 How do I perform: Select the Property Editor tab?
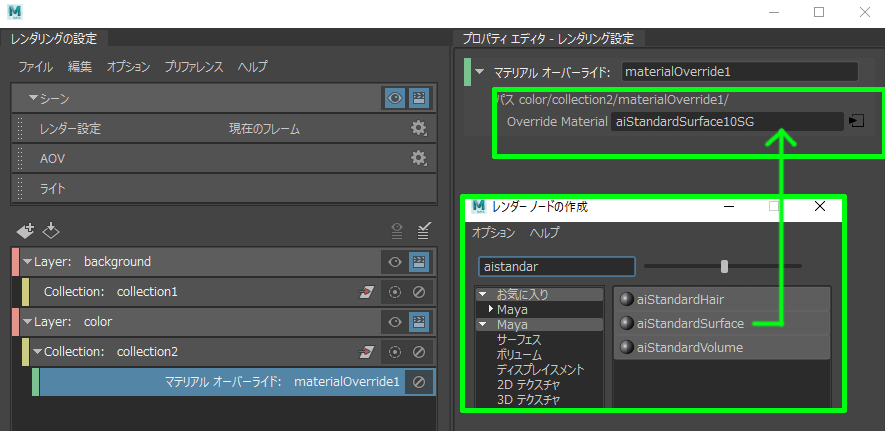point(548,39)
